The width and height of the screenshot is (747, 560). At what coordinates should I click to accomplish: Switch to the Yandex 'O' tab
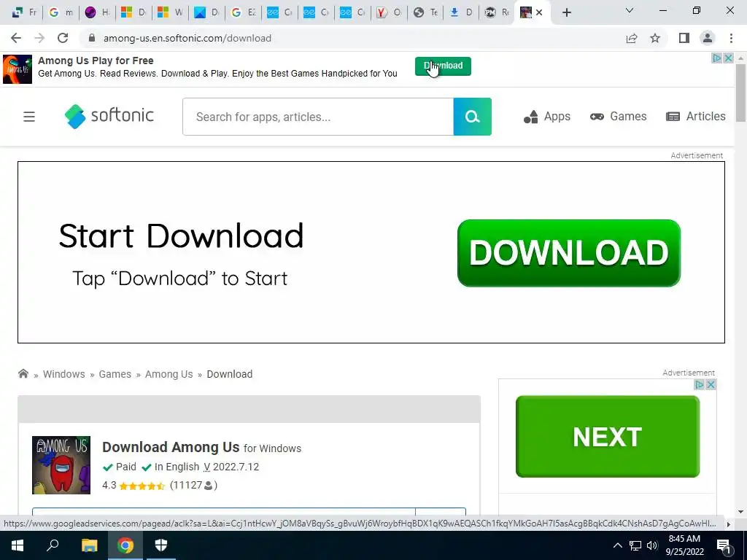pos(389,12)
